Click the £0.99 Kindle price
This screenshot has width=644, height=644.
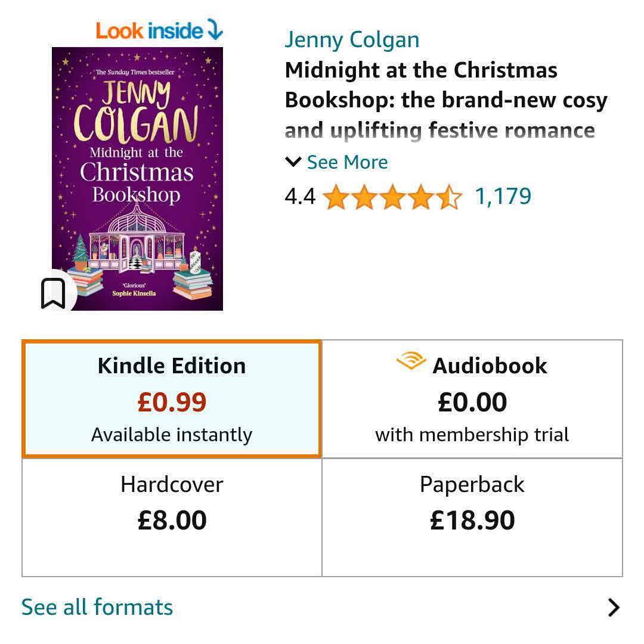pyautogui.click(x=172, y=402)
